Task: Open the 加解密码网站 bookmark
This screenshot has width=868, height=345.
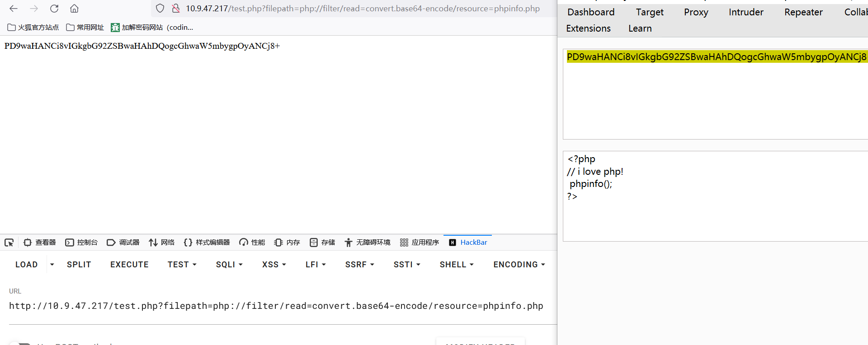Action: pos(152,28)
